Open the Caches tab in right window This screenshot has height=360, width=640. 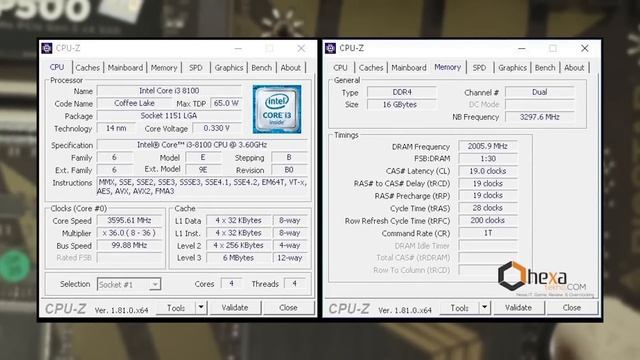pos(371,68)
